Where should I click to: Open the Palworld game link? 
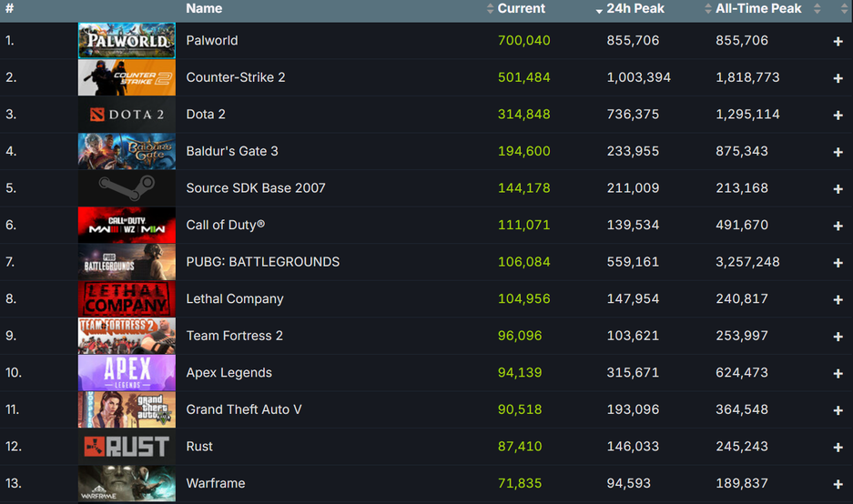[212, 41]
